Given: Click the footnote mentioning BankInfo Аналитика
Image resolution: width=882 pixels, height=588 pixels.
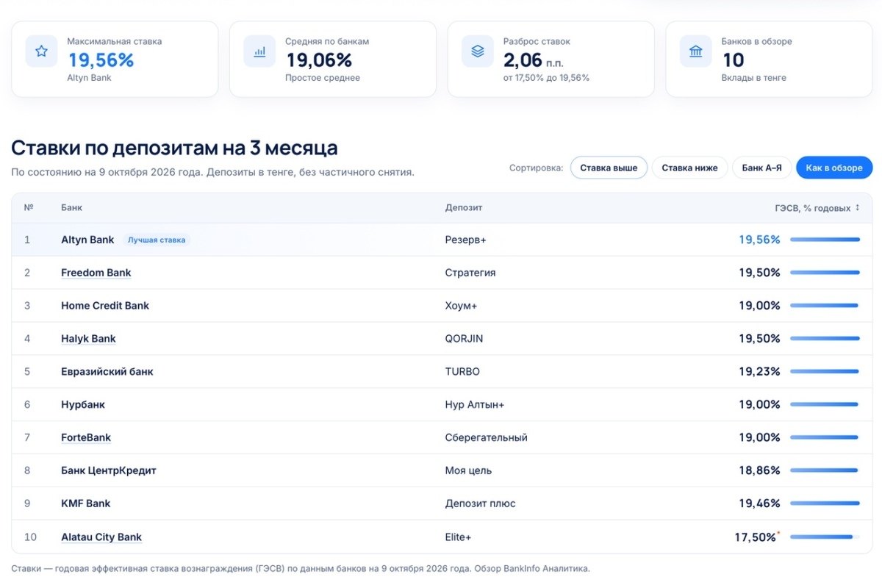Looking at the screenshot, I should [x=301, y=568].
